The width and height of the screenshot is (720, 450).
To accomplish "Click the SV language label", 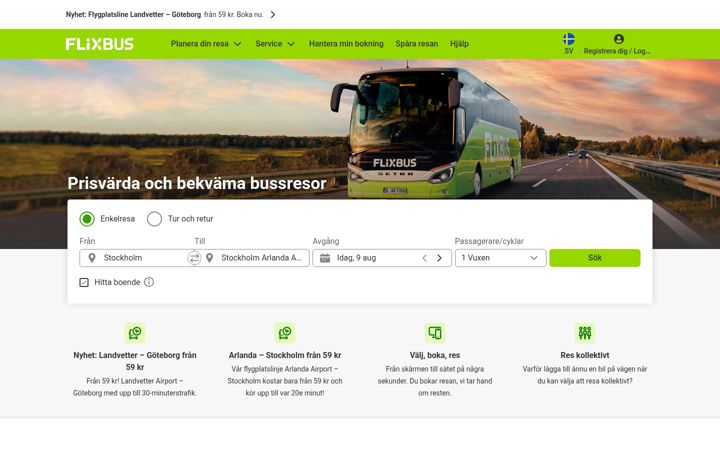I will tap(568, 51).
